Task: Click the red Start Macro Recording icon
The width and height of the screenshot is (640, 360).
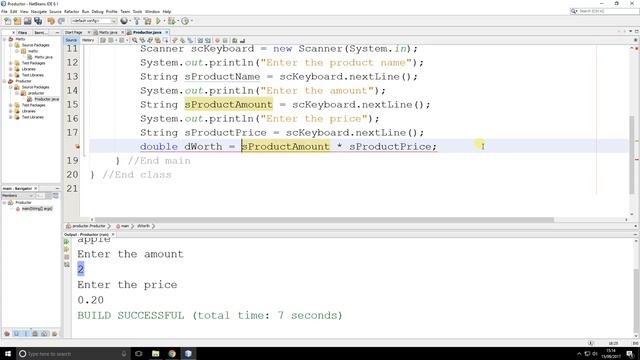Action: pyautogui.click(x=217, y=40)
